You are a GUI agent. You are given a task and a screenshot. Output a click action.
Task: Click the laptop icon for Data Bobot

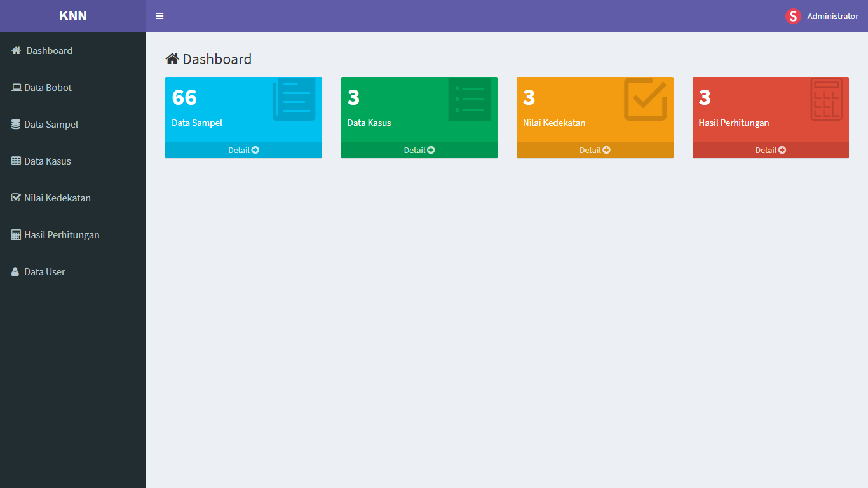(x=17, y=87)
